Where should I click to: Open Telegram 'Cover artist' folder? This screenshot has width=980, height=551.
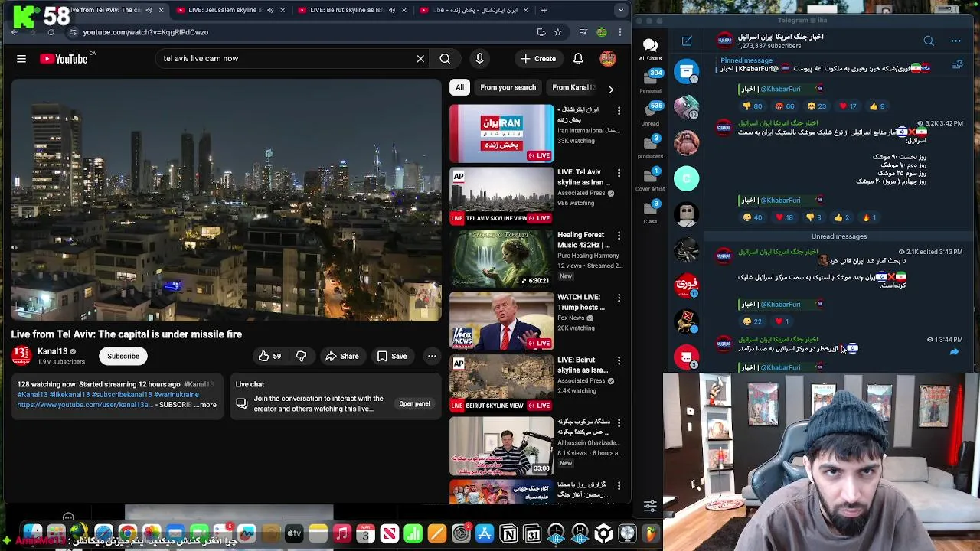point(651,180)
